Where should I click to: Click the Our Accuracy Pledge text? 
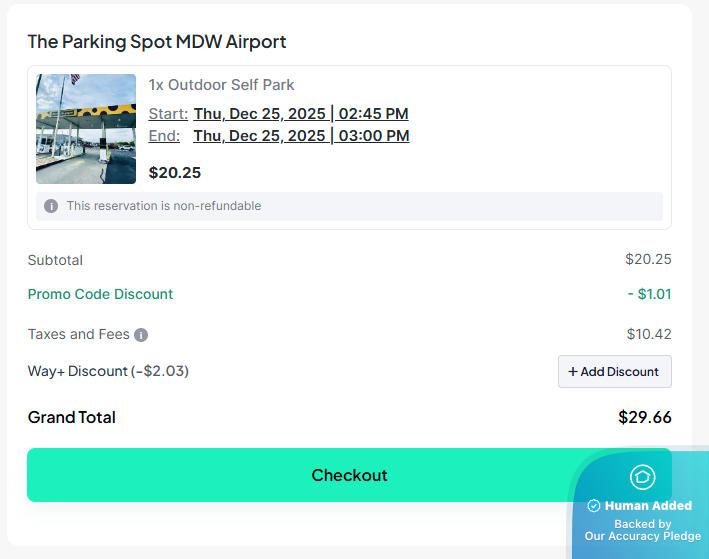tap(643, 537)
